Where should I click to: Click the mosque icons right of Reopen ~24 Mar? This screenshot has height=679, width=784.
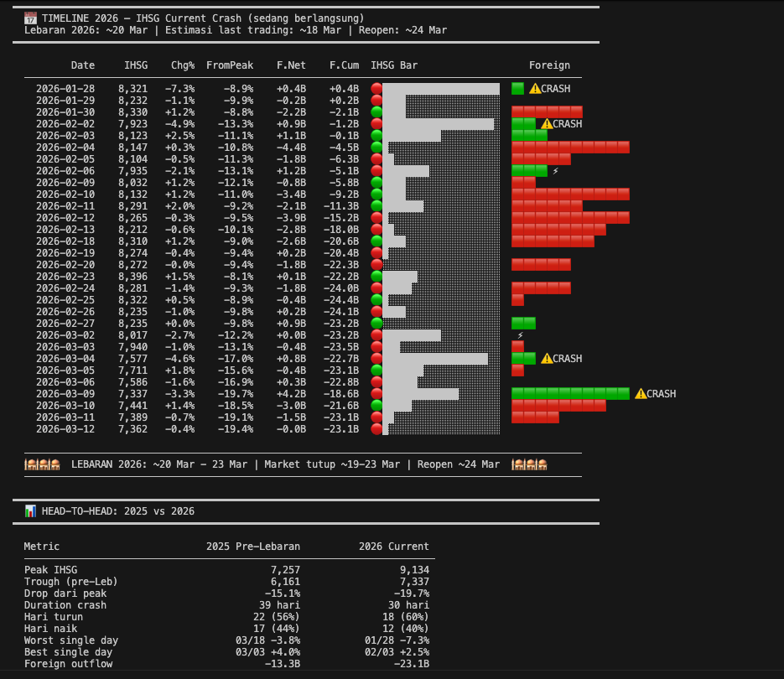pyautogui.click(x=529, y=464)
